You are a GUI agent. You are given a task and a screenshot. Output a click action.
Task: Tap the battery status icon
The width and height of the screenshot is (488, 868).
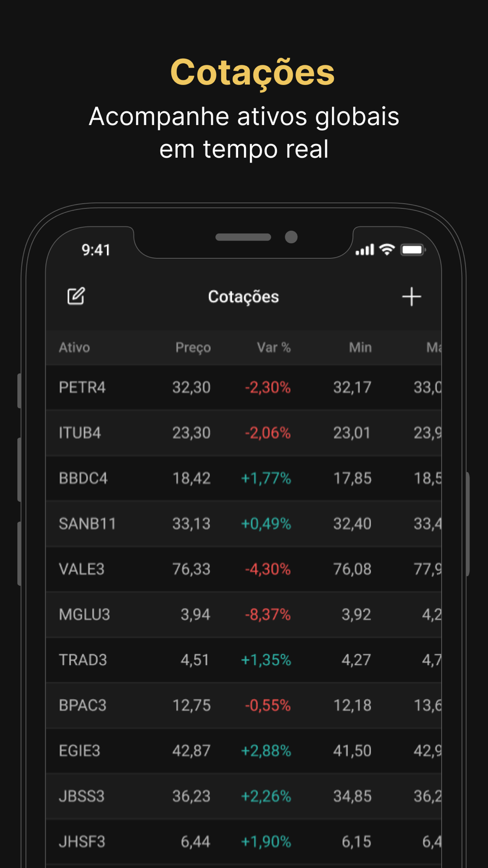click(x=413, y=250)
